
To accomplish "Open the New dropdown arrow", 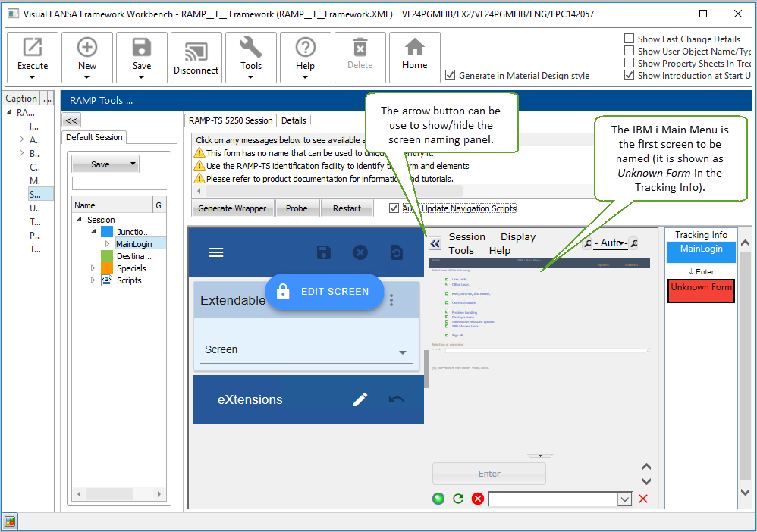I will click(x=87, y=77).
